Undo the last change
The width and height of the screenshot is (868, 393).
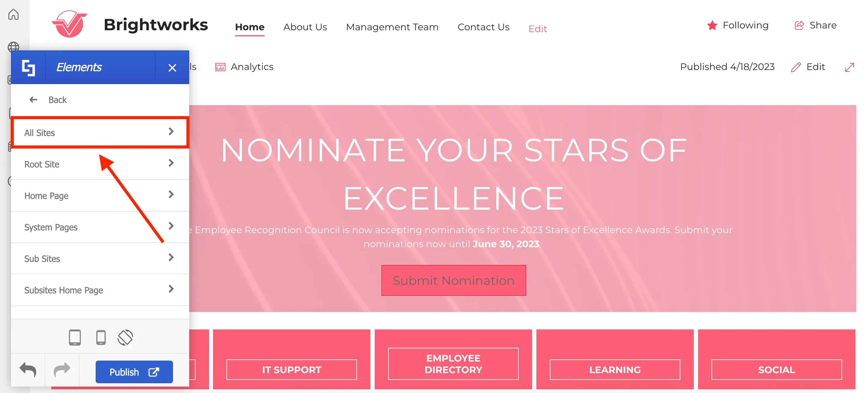[28, 370]
